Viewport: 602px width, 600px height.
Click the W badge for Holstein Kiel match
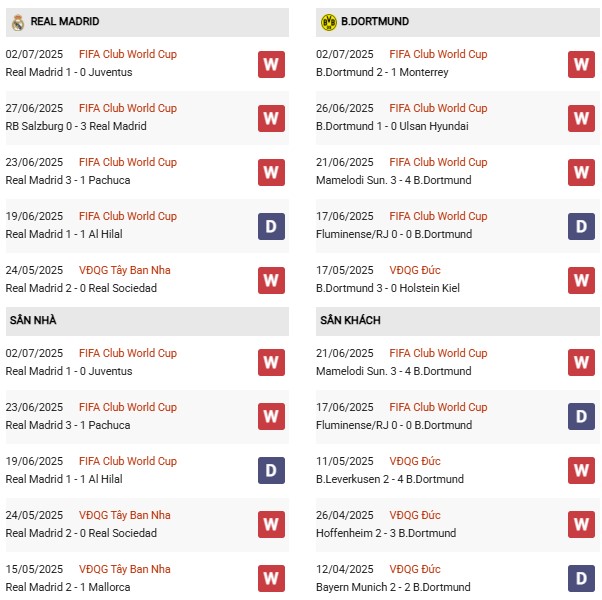pyautogui.click(x=581, y=280)
